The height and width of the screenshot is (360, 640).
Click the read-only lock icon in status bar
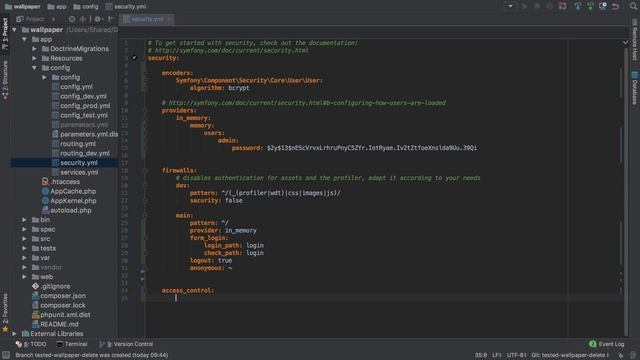coord(621,355)
